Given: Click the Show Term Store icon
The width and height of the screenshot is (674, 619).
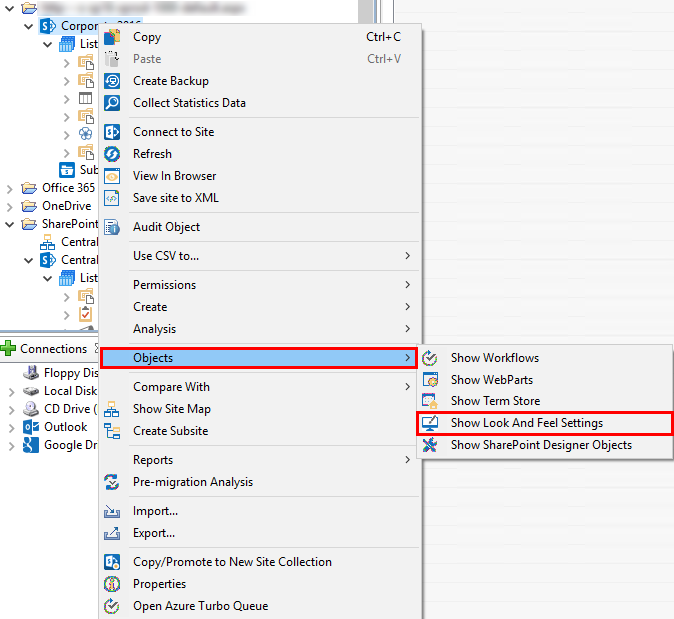Looking at the screenshot, I should 430,401.
